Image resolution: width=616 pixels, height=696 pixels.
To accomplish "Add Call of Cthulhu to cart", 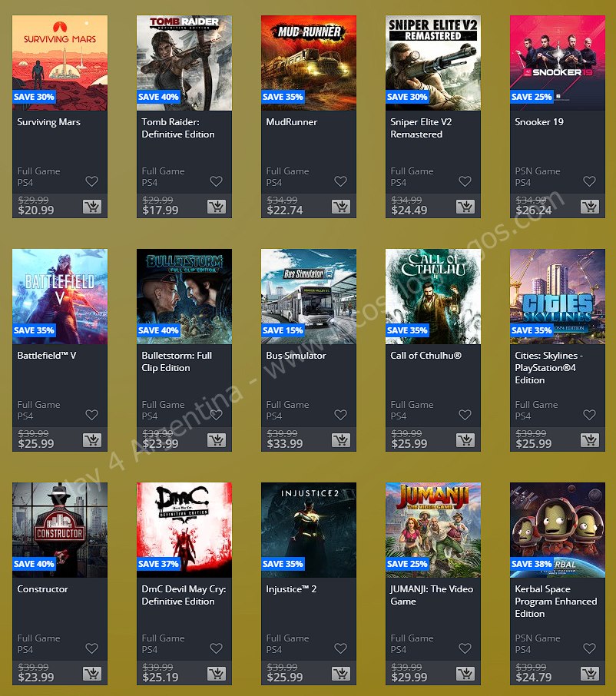I will tap(465, 440).
